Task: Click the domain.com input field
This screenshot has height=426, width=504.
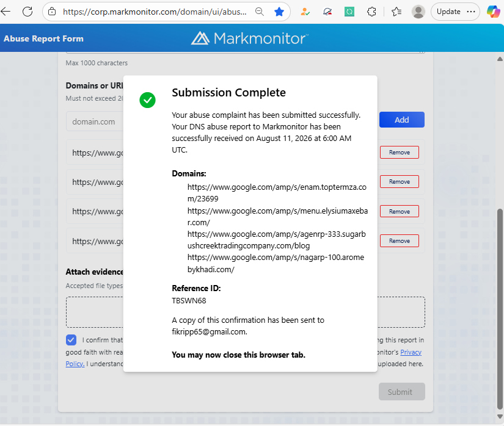Action: 95,121
